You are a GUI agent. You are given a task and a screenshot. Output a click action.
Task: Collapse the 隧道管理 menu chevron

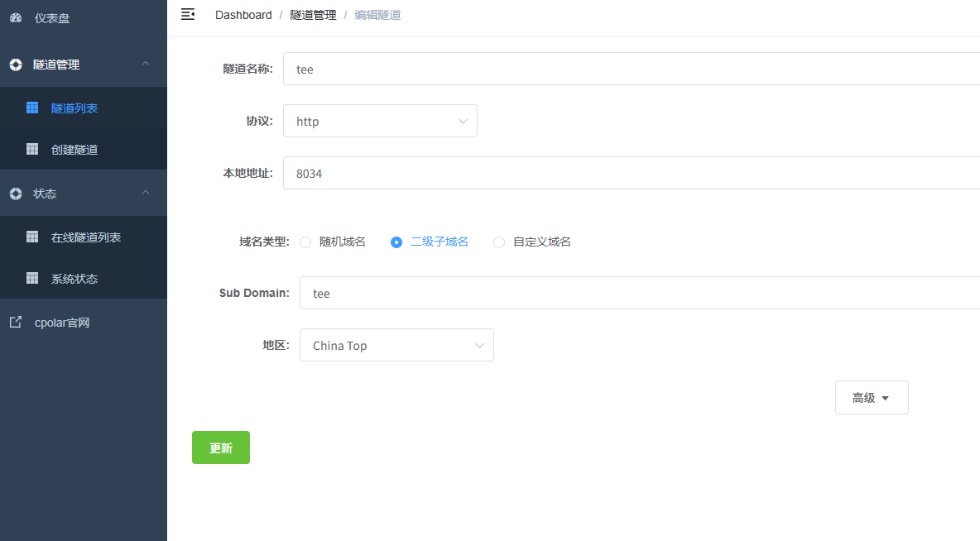tap(146, 64)
